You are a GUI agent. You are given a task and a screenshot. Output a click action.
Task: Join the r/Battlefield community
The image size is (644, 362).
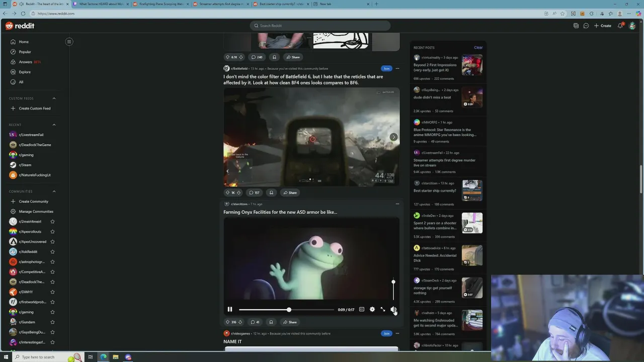coord(386,68)
